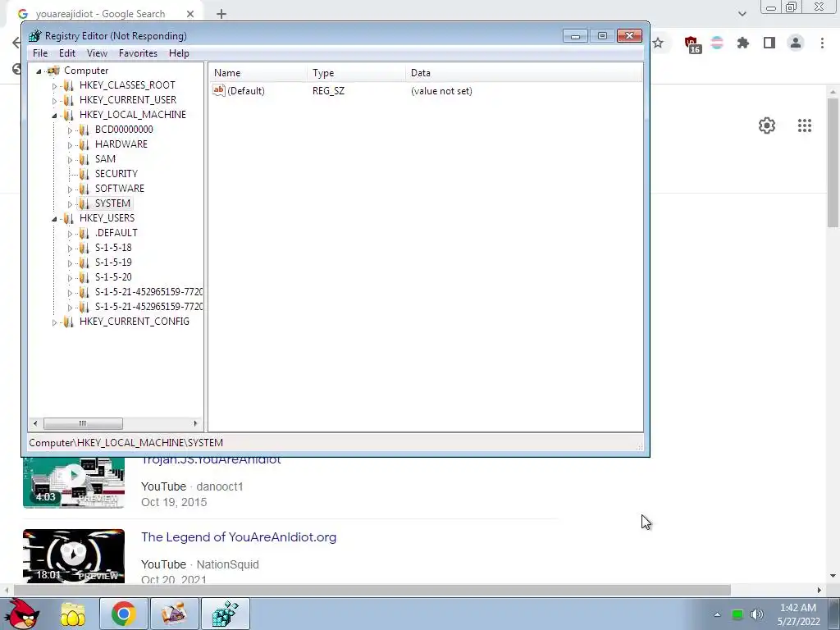The height and width of the screenshot is (630, 840).
Task: Select the HKEY_USERS tree entry
Action: [x=107, y=218]
